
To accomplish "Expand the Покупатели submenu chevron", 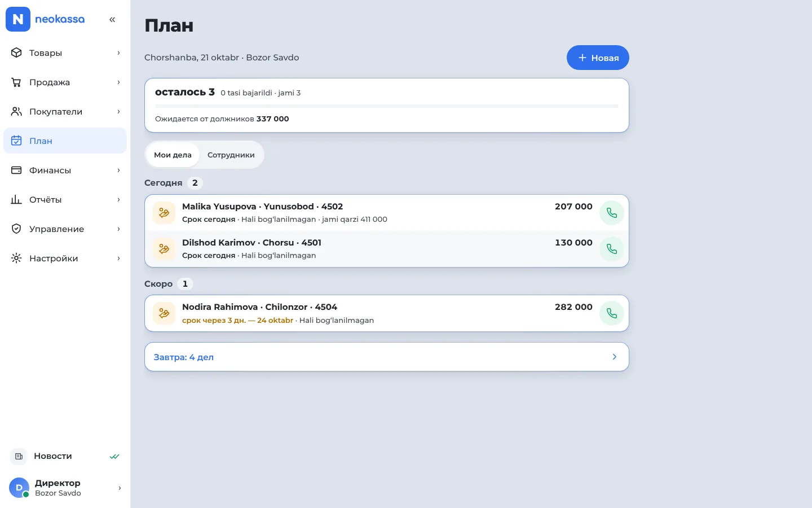I will [118, 112].
